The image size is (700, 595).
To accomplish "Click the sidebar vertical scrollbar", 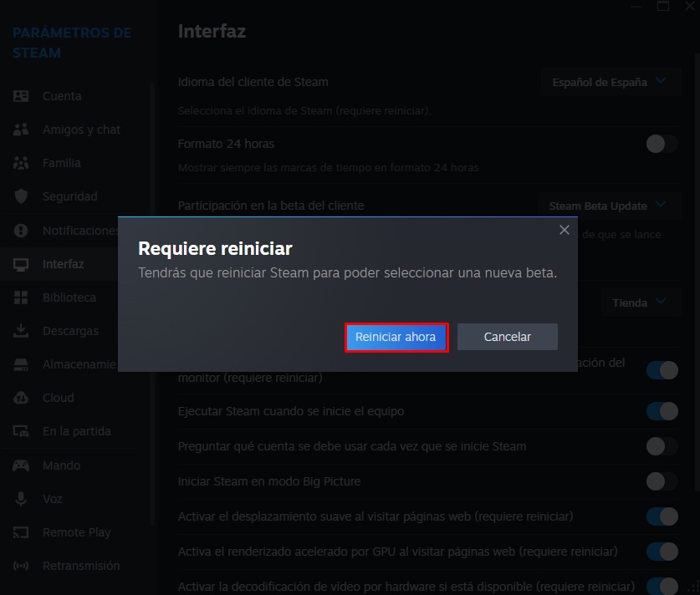I will pos(152,303).
